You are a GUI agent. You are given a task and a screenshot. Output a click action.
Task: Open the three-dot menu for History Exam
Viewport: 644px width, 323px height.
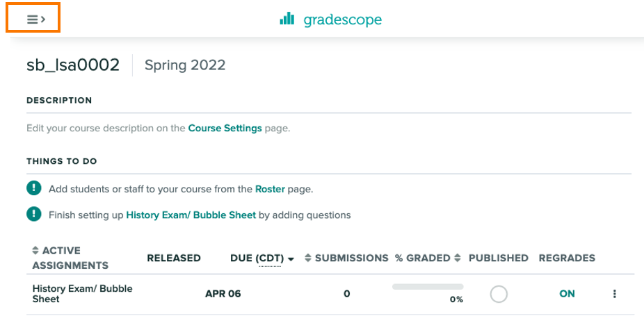coord(614,293)
